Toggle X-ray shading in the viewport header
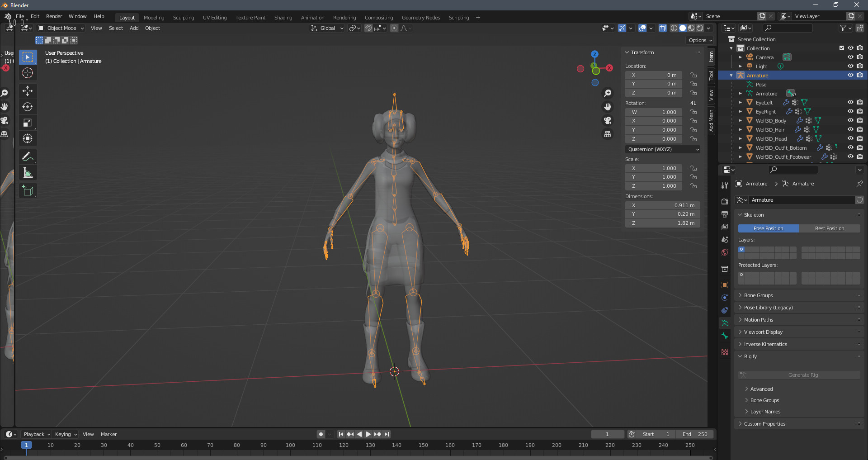This screenshot has height=460, width=868. click(663, 28)
